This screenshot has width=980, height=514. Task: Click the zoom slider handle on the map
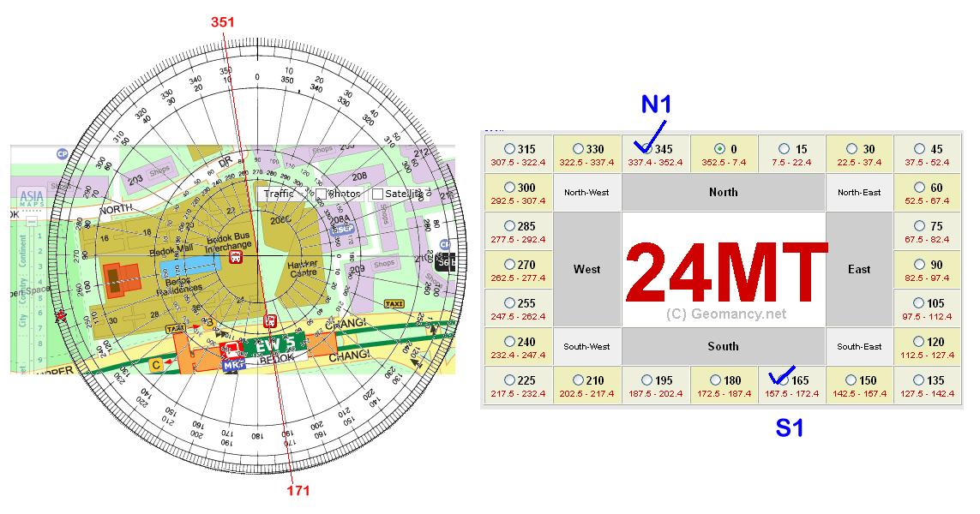[31, 221]
